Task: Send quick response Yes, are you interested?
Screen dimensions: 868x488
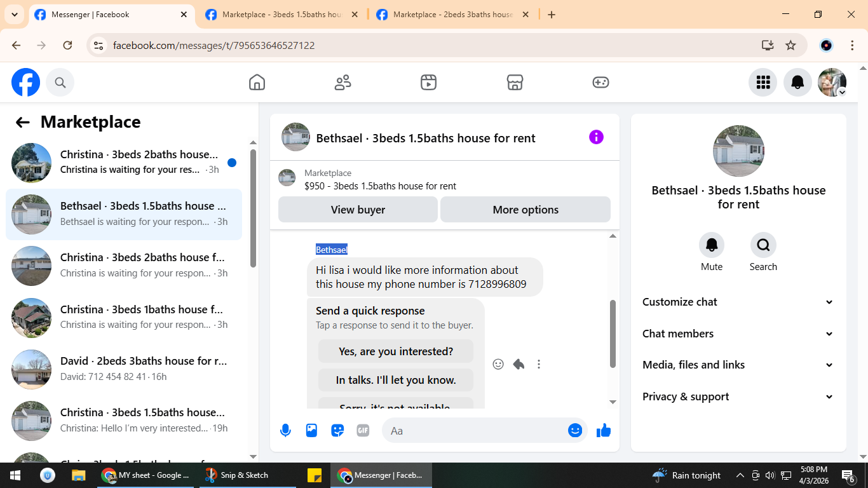Action: coord(396,351)
